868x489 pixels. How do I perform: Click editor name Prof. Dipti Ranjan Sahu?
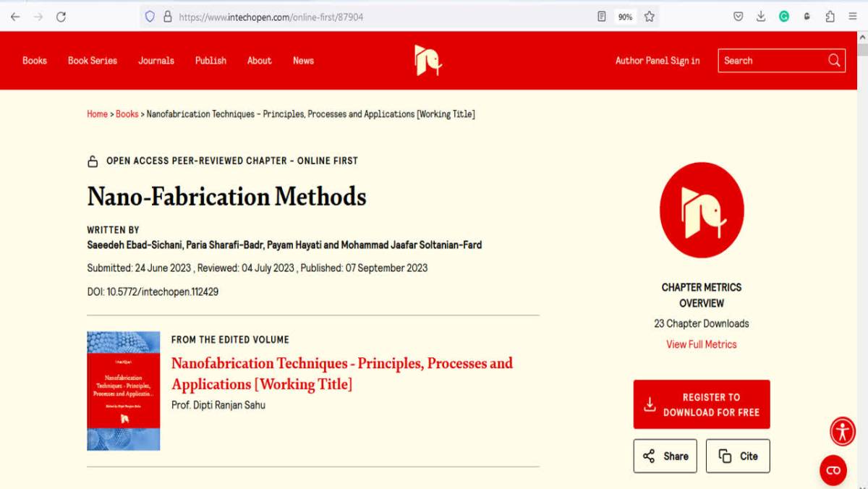pyautogui.click(x=218, y=405)
